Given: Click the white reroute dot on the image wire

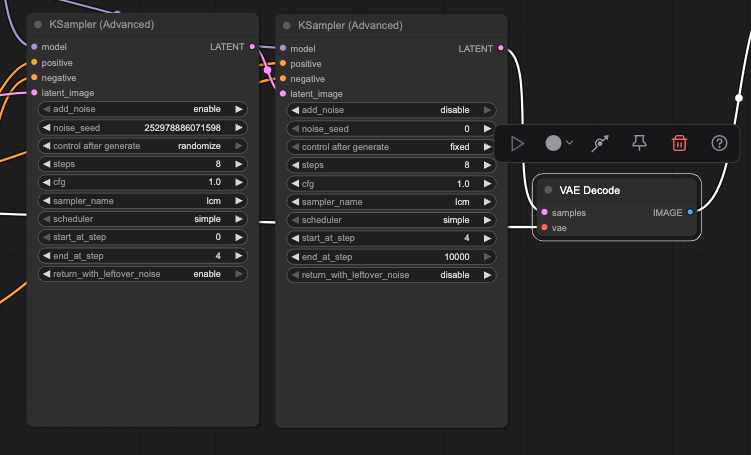Looking at the screenshot, I should coord(739,98).
